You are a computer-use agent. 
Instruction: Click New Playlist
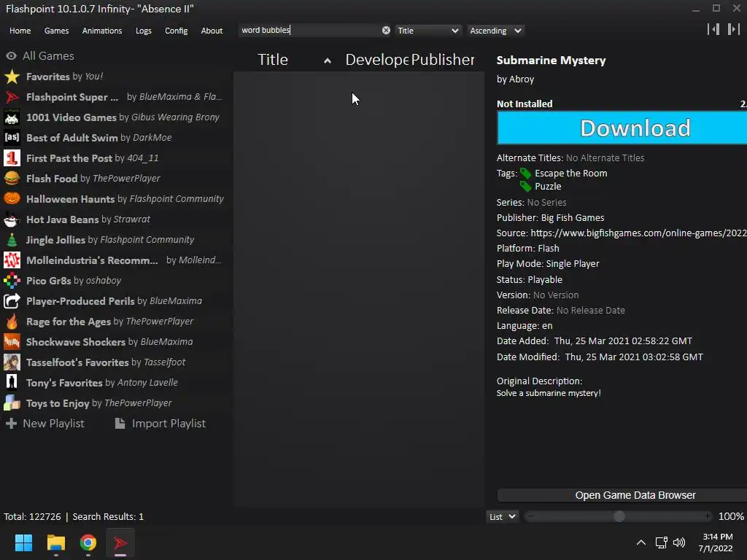click(x=44, y=424)
